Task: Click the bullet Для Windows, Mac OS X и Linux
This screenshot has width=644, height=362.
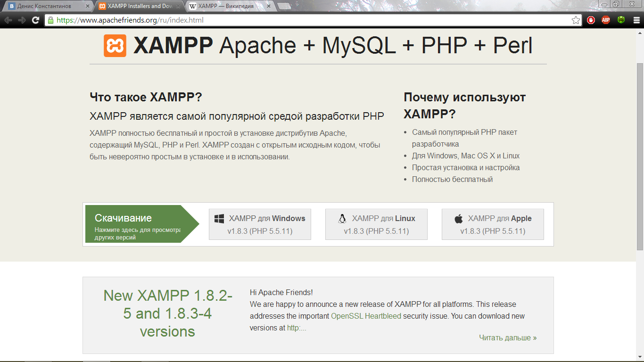Action: (x=466, y=156)
